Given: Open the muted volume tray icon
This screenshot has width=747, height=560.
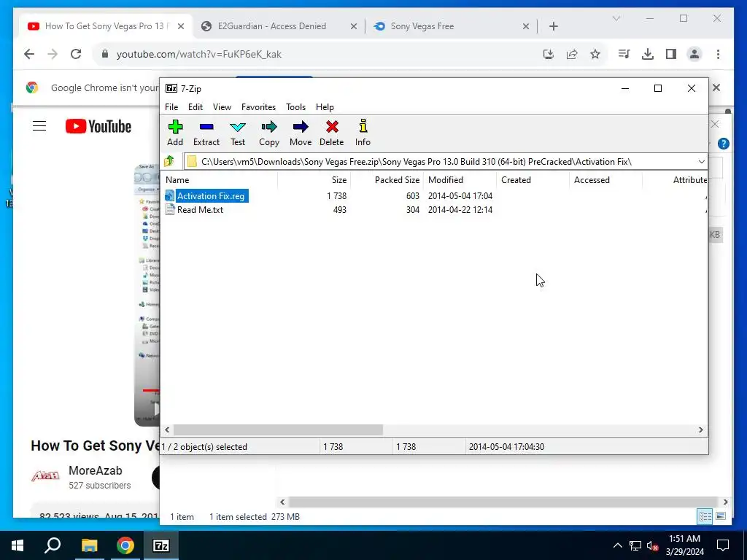Looking at the screenshot, I should (653, 545).
